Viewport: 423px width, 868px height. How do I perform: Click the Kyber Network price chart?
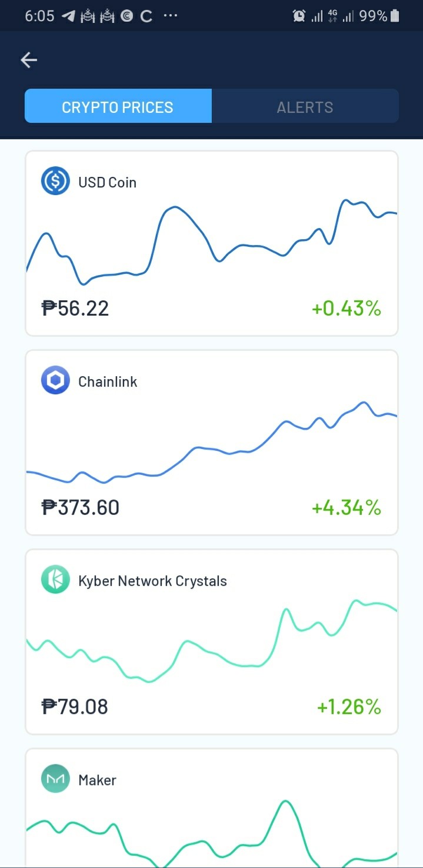pos(212,641)
